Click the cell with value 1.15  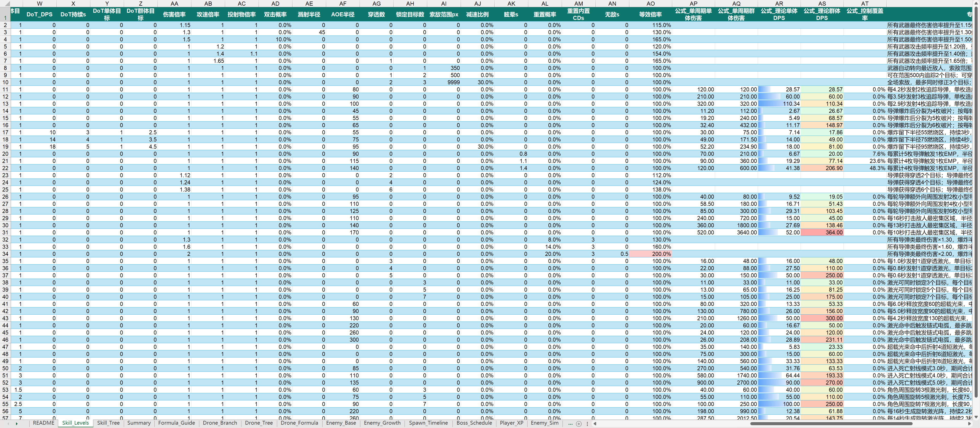point(174,25)
